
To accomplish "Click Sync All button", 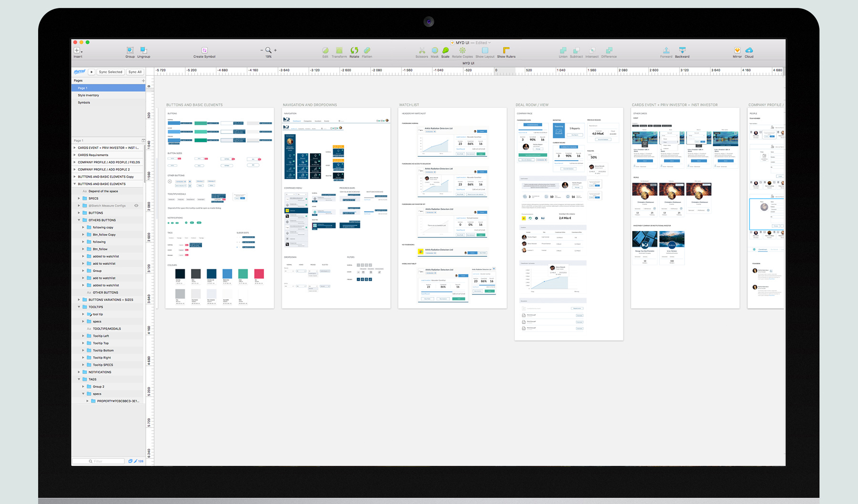I will (135, 72).
